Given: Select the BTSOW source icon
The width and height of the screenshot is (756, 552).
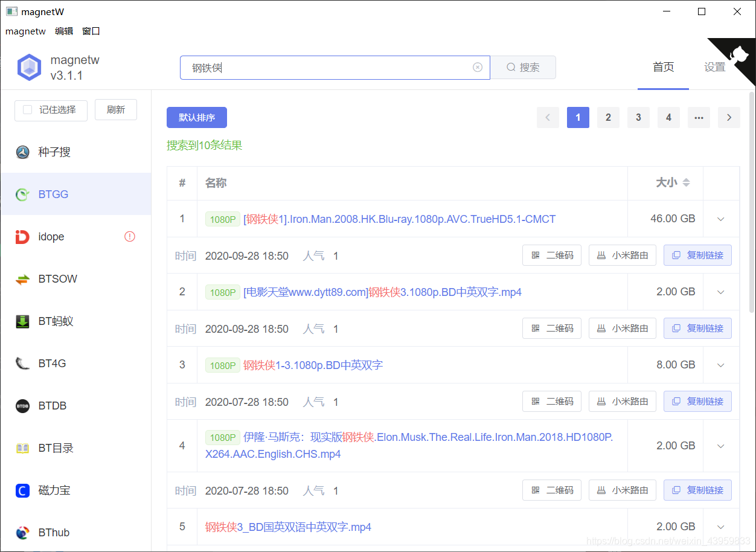Looking at the screenshot, I should click(22, 279).
